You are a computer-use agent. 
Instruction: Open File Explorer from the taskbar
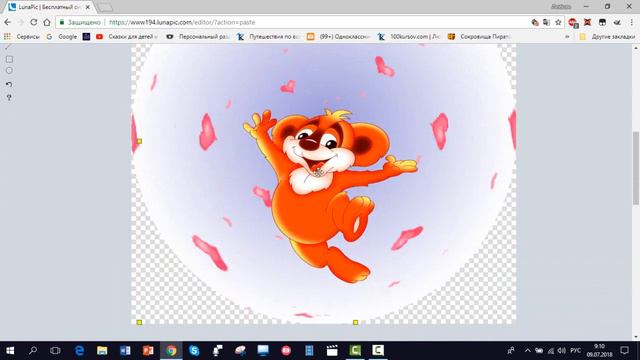(102, 351)
